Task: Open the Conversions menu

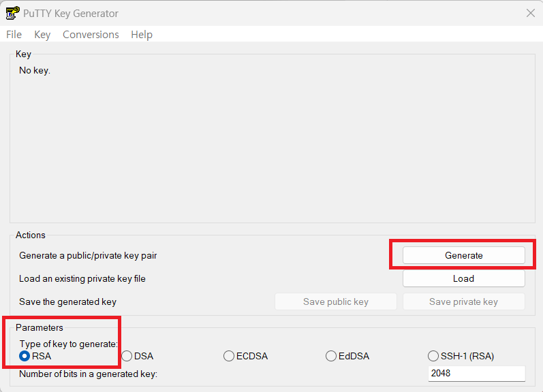Action: pos(91,35)
